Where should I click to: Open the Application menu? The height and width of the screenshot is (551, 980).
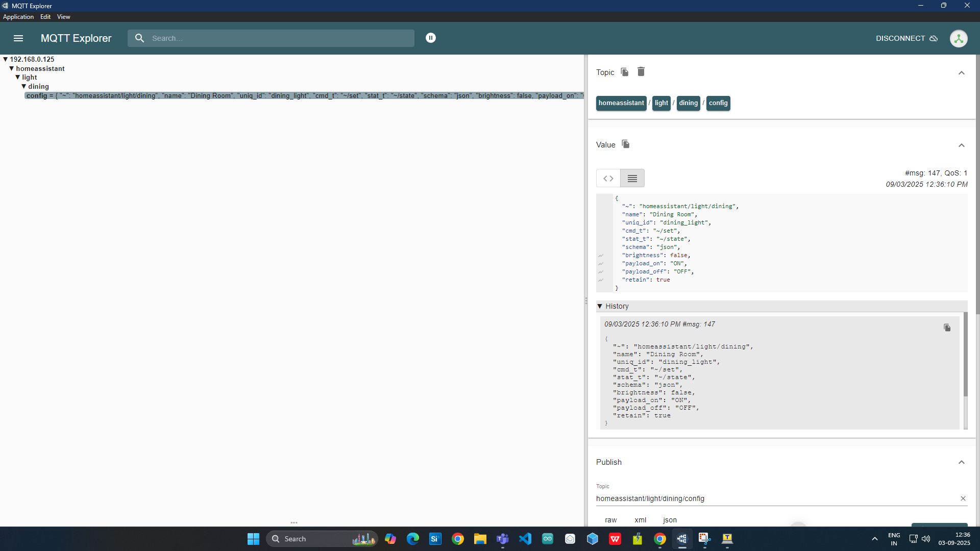(18, 16)
